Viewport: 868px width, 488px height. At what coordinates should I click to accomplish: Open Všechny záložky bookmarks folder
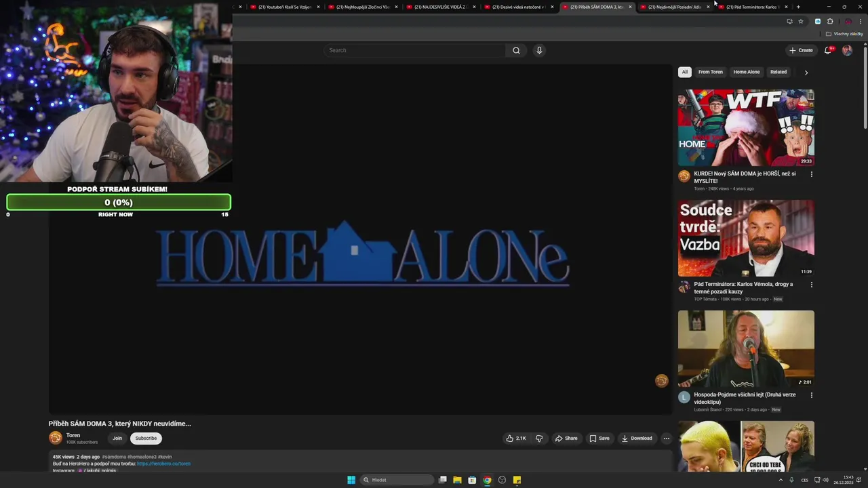(x=844, y=34)
